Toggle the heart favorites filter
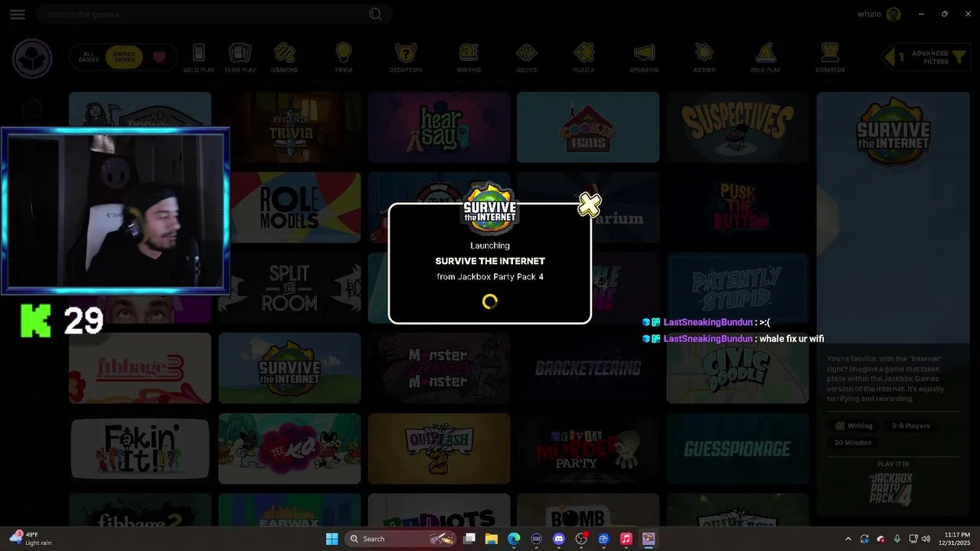The height and width of the screenshot is (551, 980). pos(159,57)
